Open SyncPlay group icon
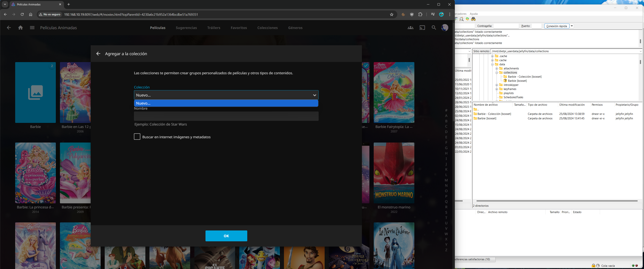 click(x=410, y=28)
